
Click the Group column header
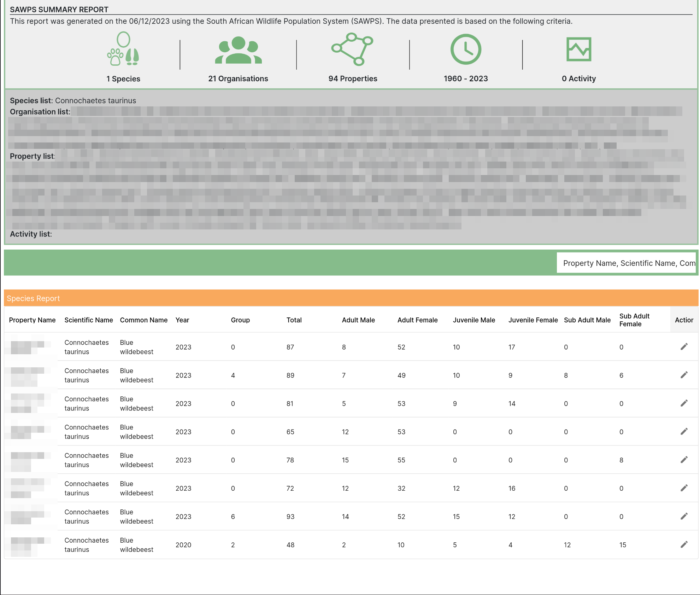(x=240, y=320)
